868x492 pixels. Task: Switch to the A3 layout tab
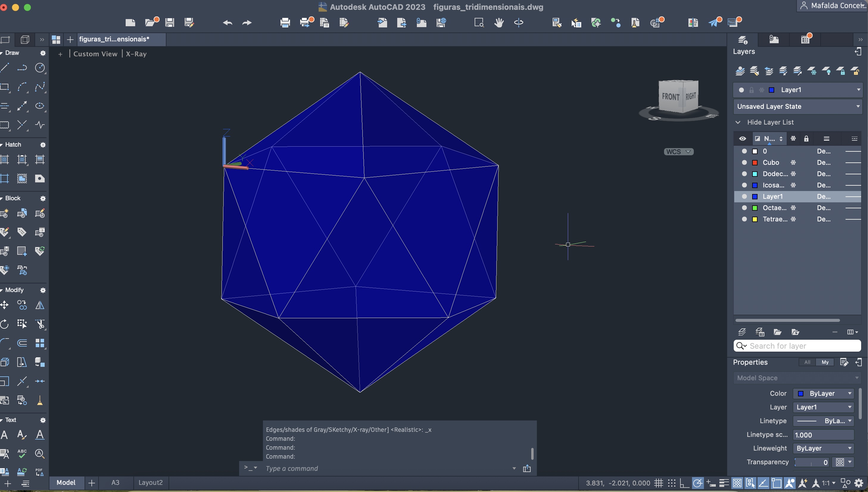[x=115, y=482]
